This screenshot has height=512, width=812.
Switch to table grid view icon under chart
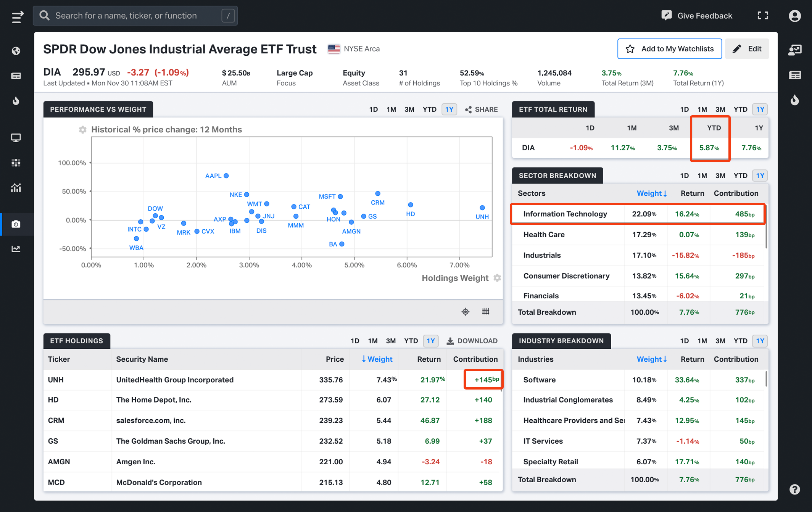click(x=485, y=311)
